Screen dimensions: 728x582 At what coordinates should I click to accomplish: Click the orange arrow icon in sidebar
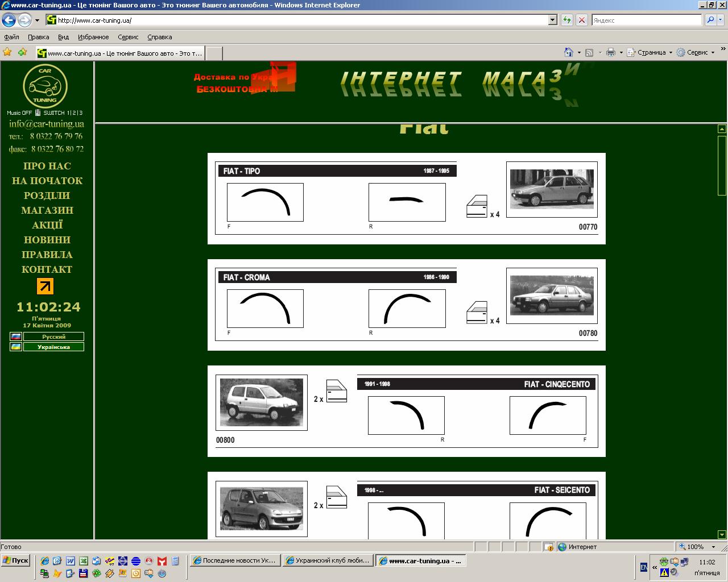click(45, 286)
